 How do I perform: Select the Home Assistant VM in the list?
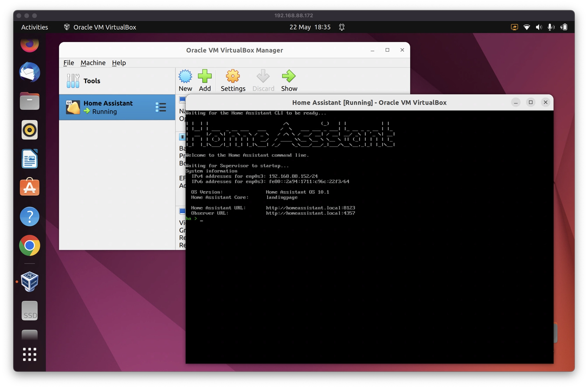click(x=117, y=107)
